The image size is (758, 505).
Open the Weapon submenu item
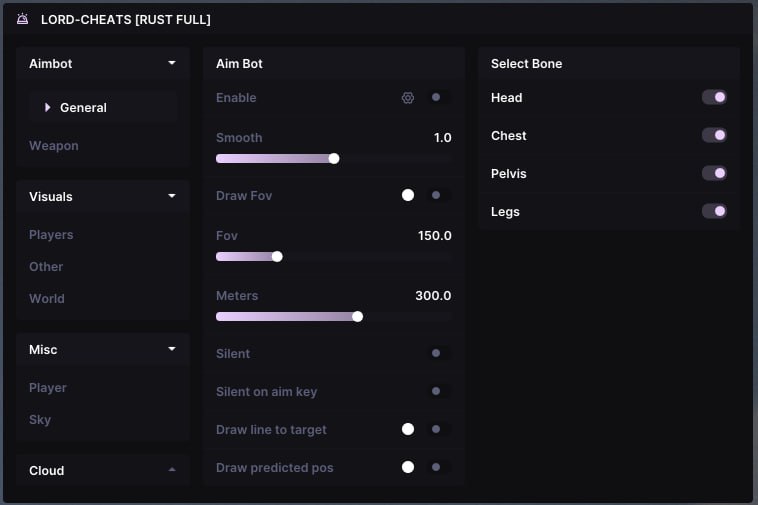(x=54, y=146)
